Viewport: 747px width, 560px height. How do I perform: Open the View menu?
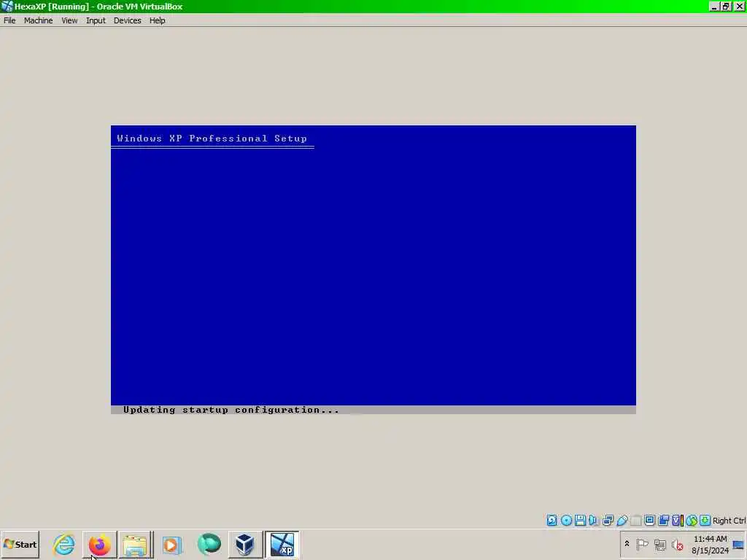(x=69, y=20)
